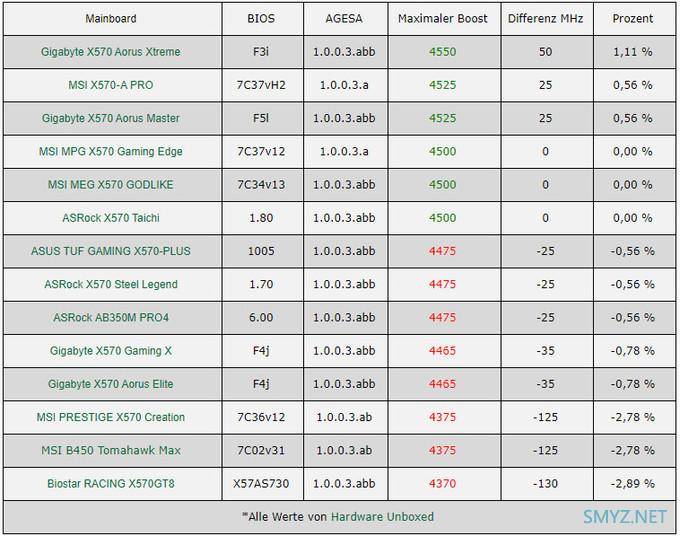
Task: Follow the Hardware Unboxed source link
Action: (382, 517)
